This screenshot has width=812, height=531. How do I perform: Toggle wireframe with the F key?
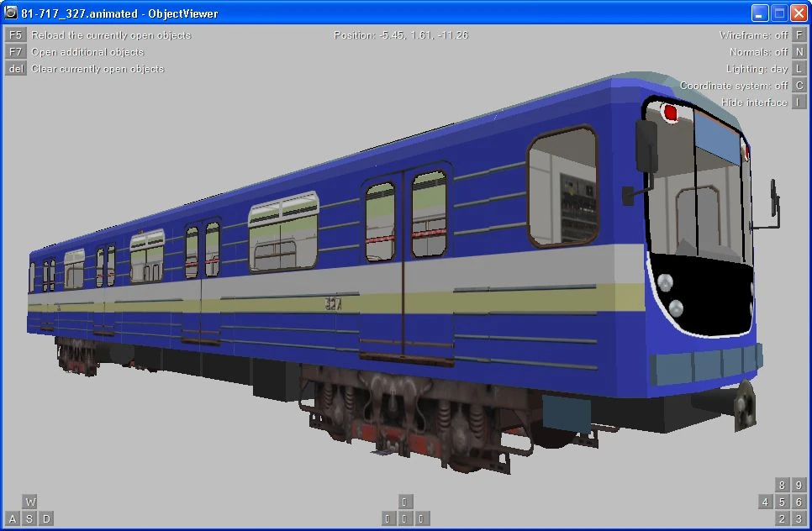tap(799, 34)
